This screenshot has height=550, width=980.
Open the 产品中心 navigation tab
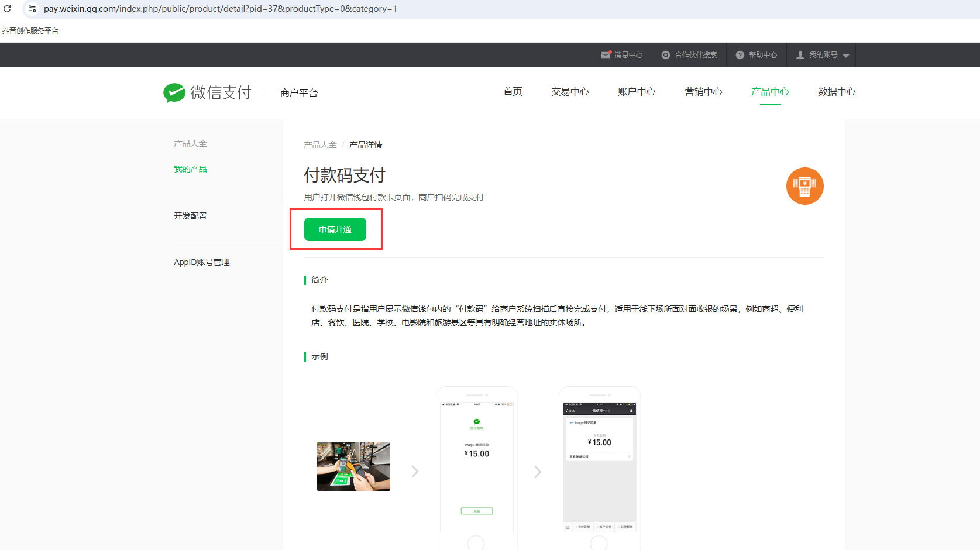pos(770,92)
